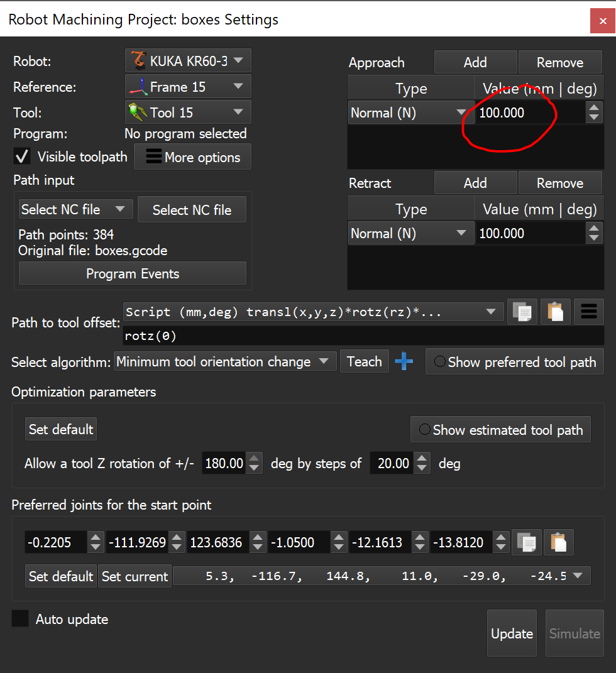Viewport: 616px width, 673px height.
Task: Open More options menu
Action: click(193, 157)
